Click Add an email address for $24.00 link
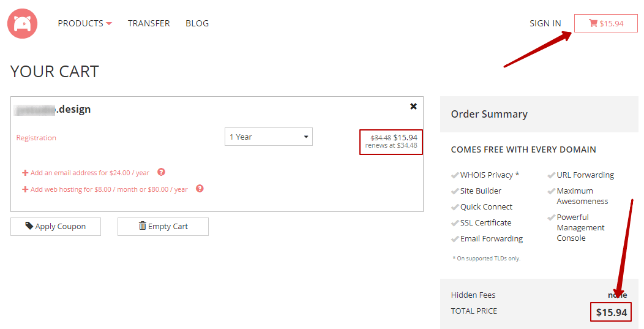Screen dimensions: 644x329 [x=90, y=173]
